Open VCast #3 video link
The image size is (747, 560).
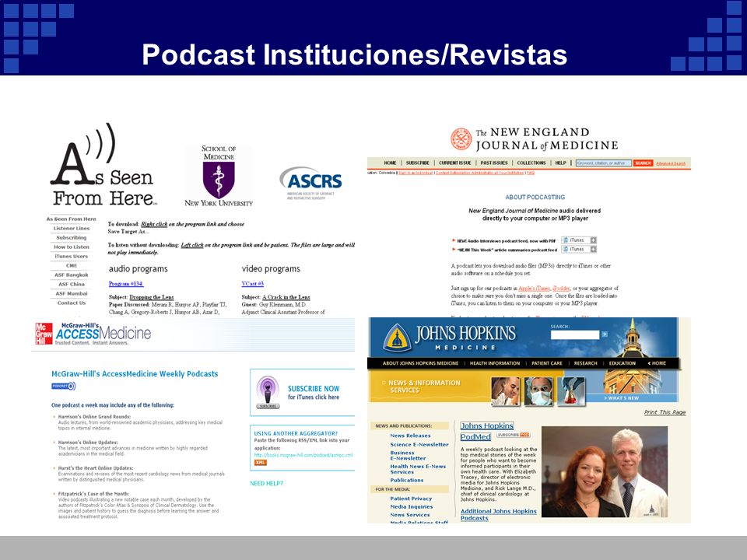(252, 284)
